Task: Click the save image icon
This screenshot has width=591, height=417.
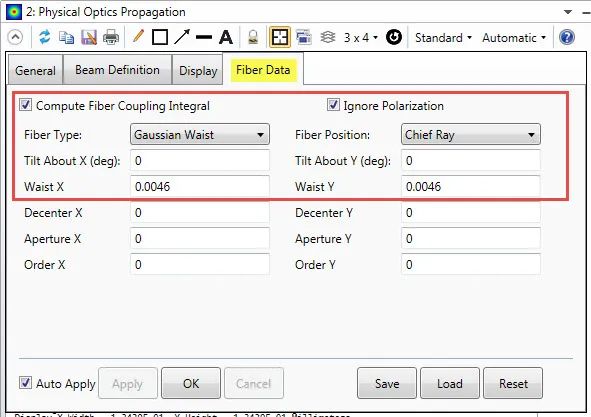Action: pyautogui.click(x=89, y=37)
